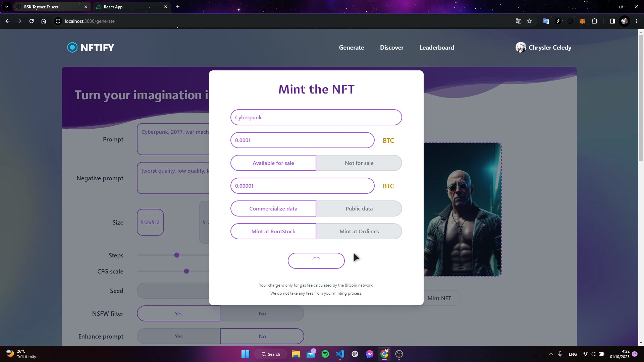
Task: Bookmark this page with star icon
Action: point(529,21)
